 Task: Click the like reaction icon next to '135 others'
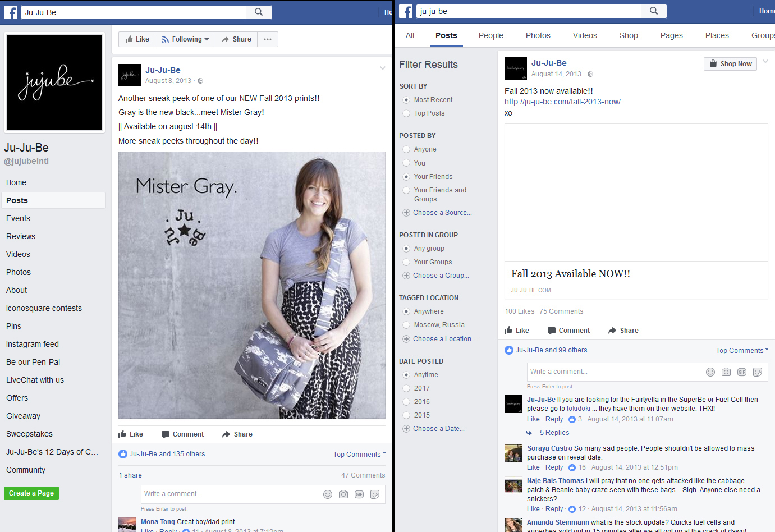click(123, 454)
